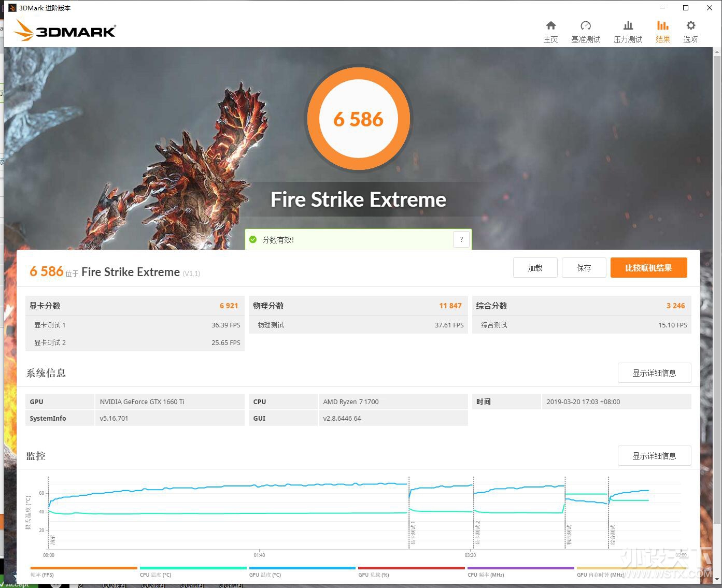Select the 显卡测试 1 row
Image resolution: width=722 pixels, height=588 pixels.
pos(135,325)
